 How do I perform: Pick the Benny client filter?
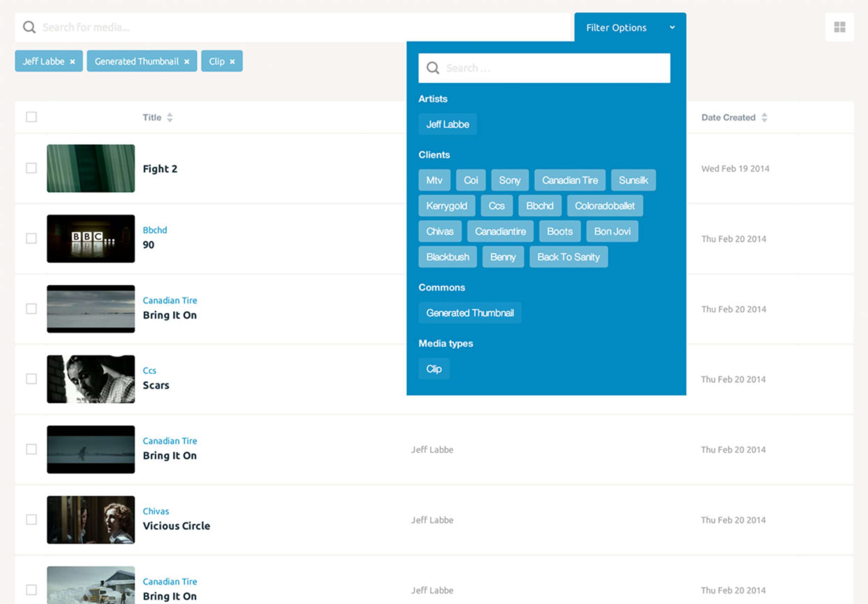point(503,257)
